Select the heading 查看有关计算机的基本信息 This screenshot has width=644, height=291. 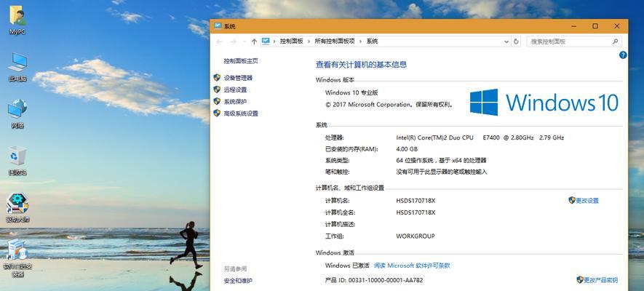tap(361, 65)
